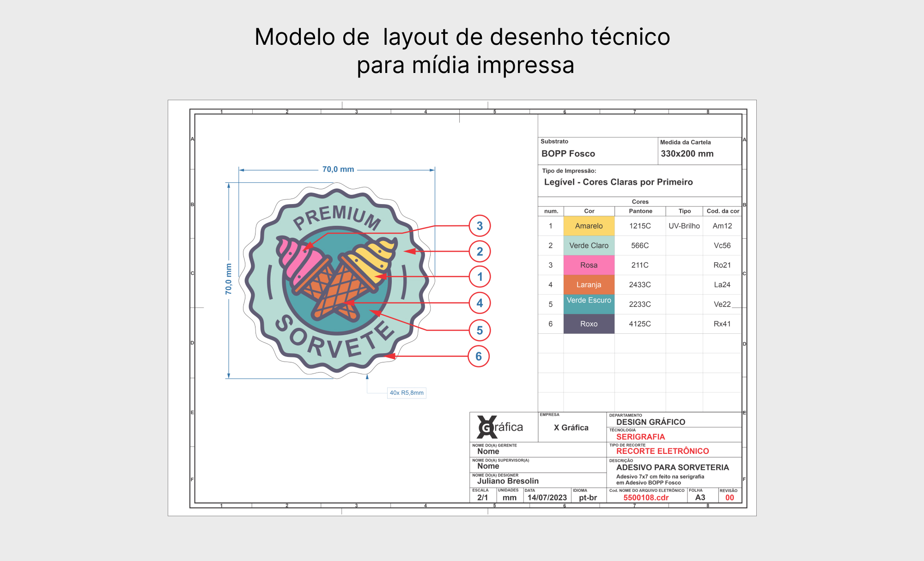
Task: Click the X Gráfica company logo
Action: tap(500, 427)
